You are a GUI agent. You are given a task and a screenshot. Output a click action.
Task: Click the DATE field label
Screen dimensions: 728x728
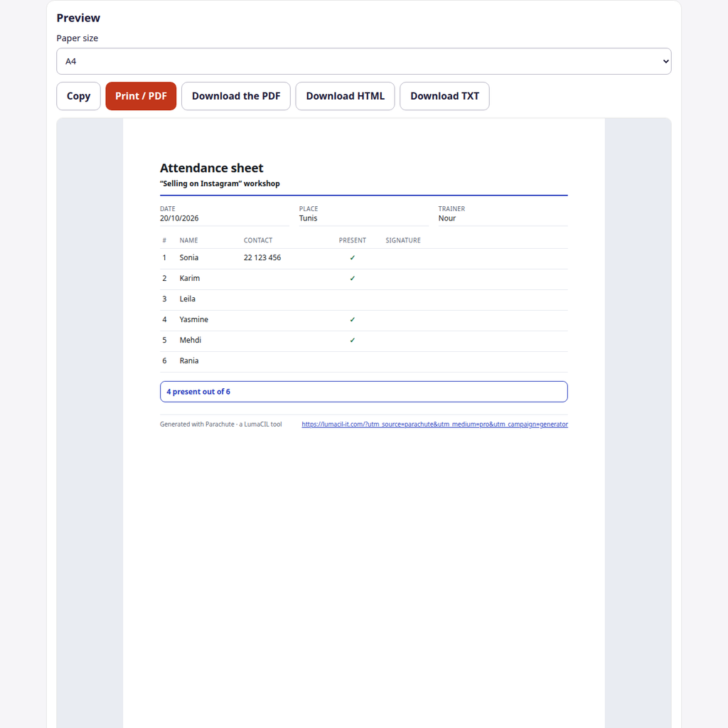[168, 209]
